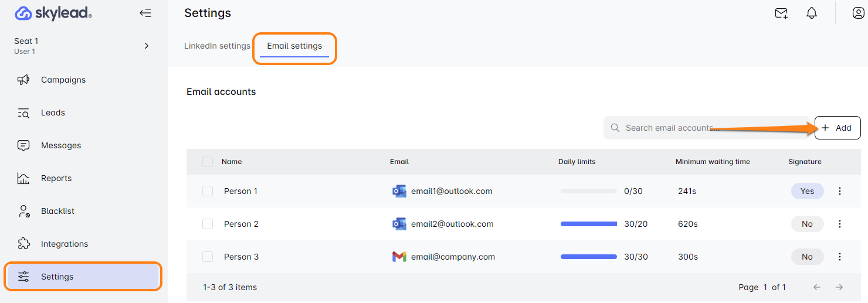The width and height of the screenshot is (868, 303).
Task: Click the daily limits bar for Person 2
Action: tap(589, 224)
